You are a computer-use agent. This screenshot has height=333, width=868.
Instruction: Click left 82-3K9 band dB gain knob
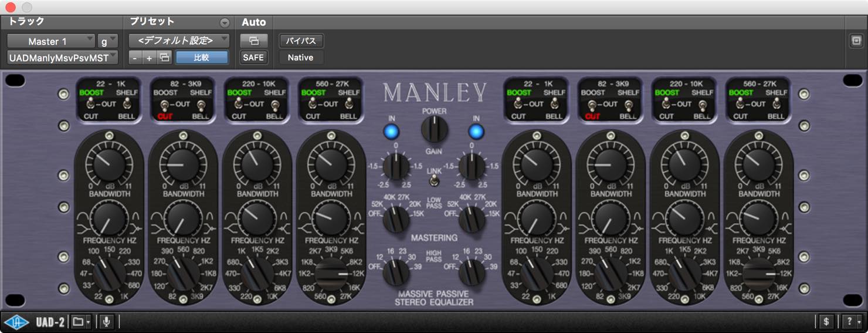coord(183,164)
